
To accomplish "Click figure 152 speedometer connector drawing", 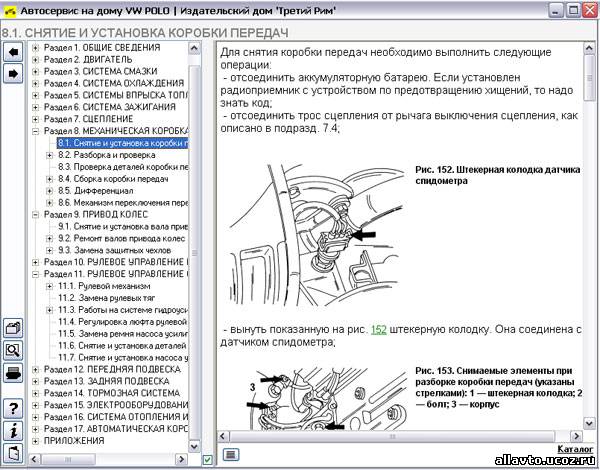I will tap(315, 234).
